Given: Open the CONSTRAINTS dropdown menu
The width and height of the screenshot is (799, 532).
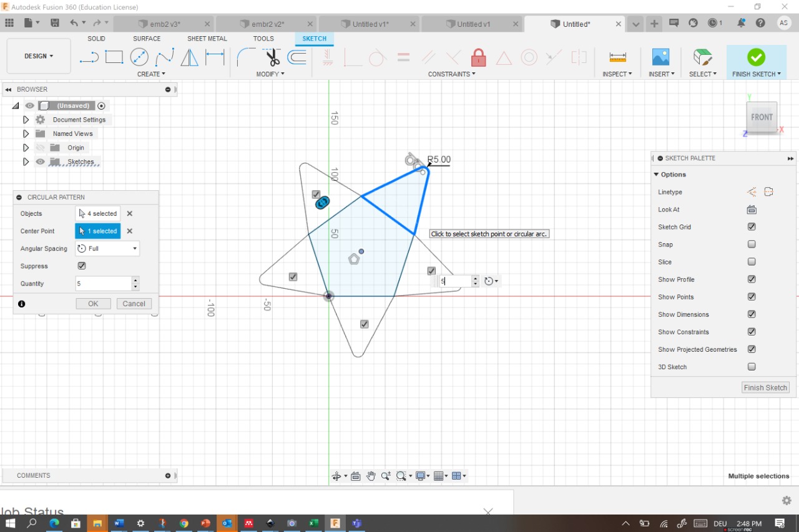Looking at the screenshot, I should coord(451,74).
